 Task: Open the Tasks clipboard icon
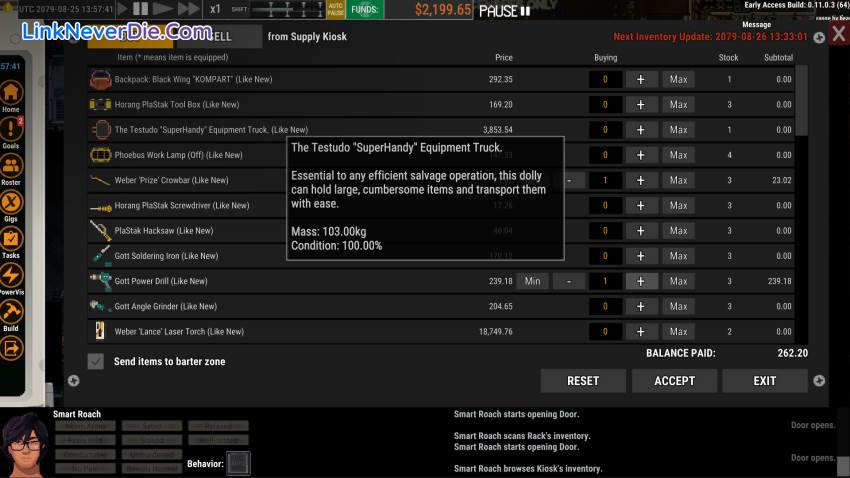(x=11, y=239)
